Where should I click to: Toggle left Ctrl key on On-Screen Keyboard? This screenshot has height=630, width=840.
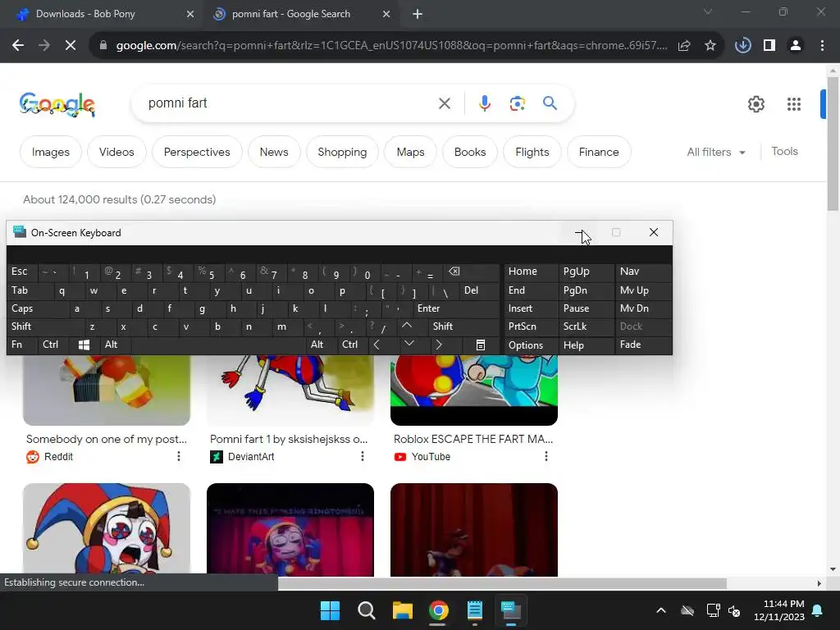click(x=53, y=345)
